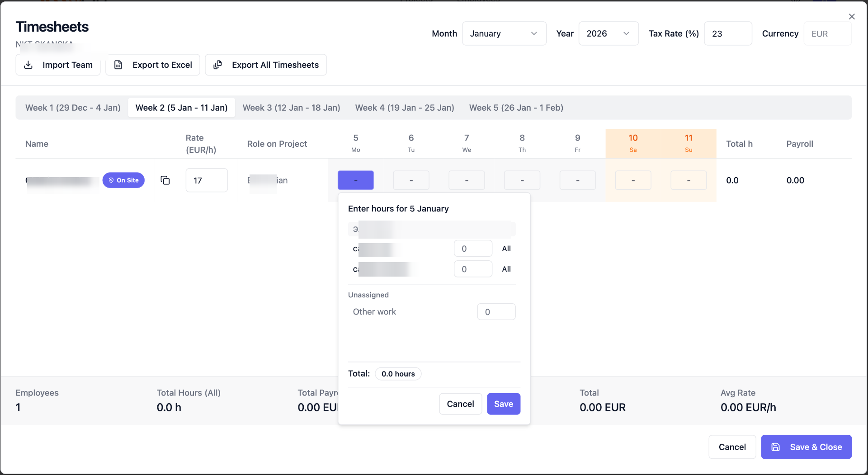This screenshot has height=475, width=868.
Task: Click the Other work hours input
Action: (x=496, y=312)
